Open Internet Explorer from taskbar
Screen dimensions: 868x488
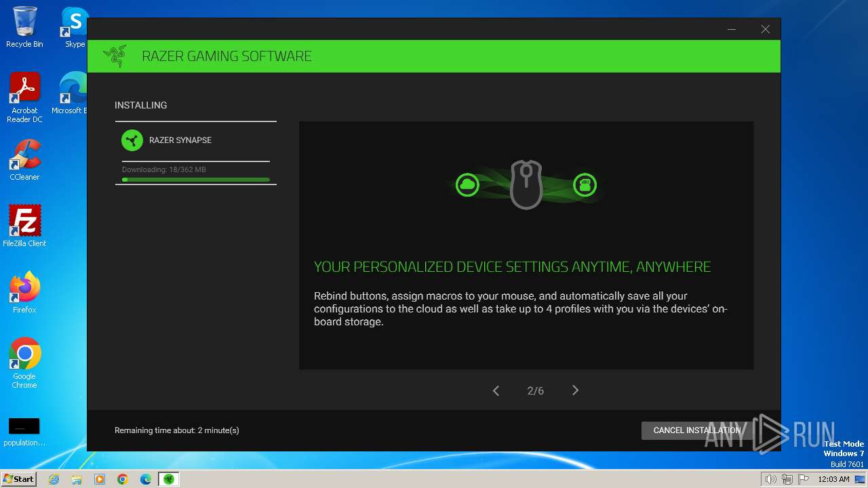(x=54, y=479)
